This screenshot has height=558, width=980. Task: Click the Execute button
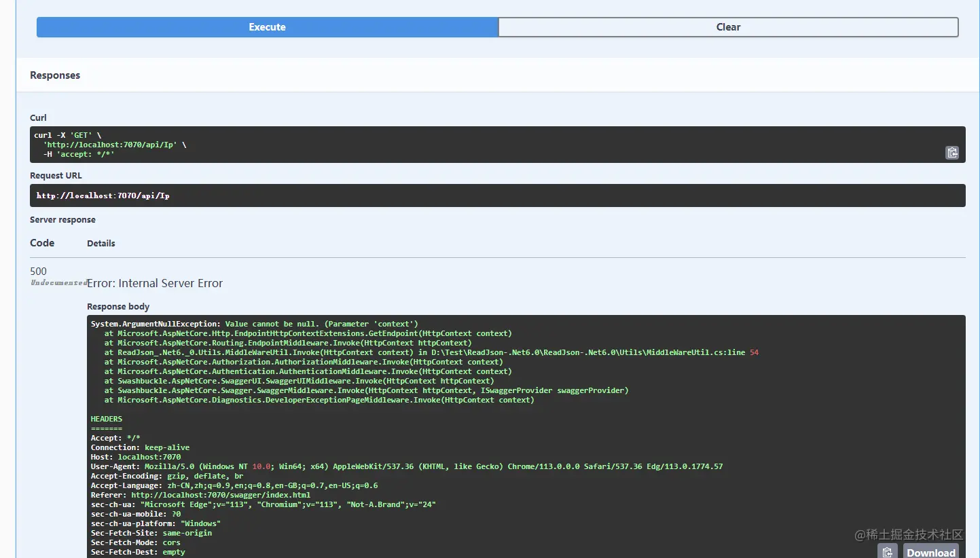click(x=267, y=27)
